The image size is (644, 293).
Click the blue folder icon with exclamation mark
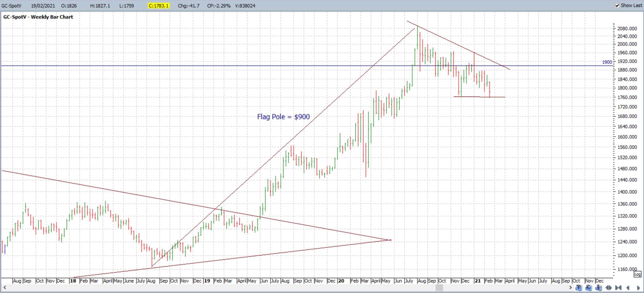click(x=598, y=287)
